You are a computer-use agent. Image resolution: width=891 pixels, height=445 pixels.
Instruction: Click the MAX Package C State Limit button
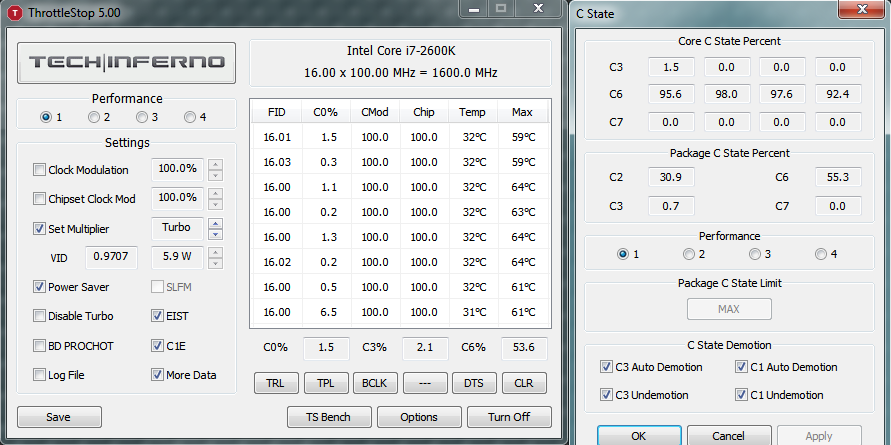click(x=729, y=309)
